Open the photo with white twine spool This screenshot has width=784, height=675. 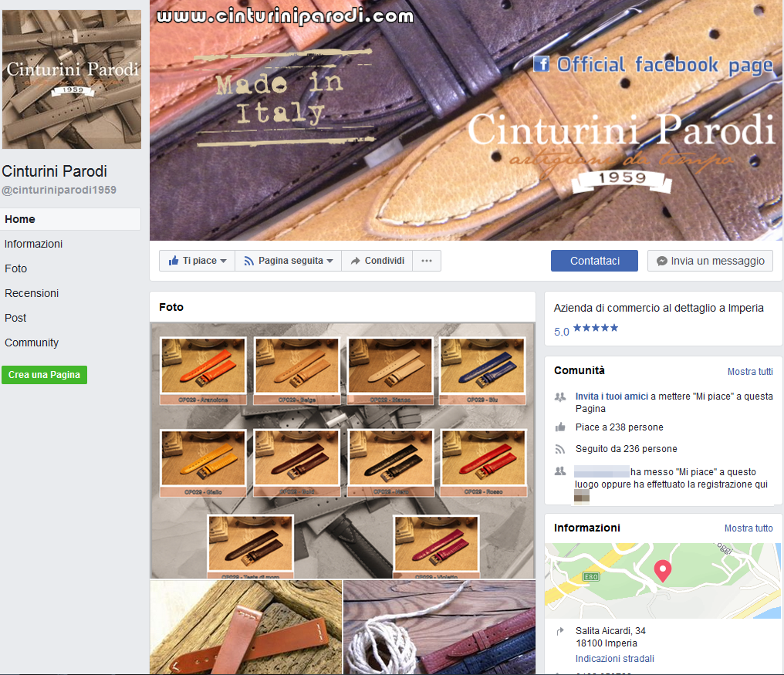point(440,627)
